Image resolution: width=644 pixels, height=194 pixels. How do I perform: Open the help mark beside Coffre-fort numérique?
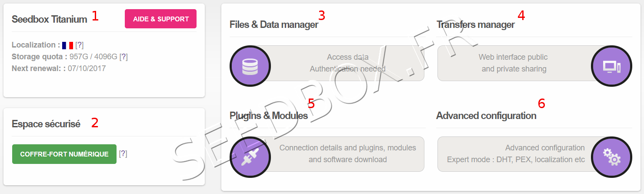pyautogui.click(x=123, y=153)
